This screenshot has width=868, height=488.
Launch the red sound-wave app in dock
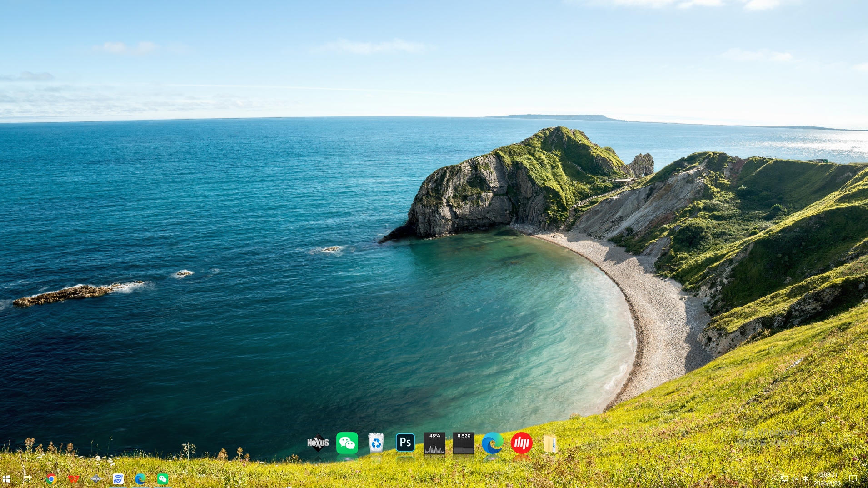[521, 443]
